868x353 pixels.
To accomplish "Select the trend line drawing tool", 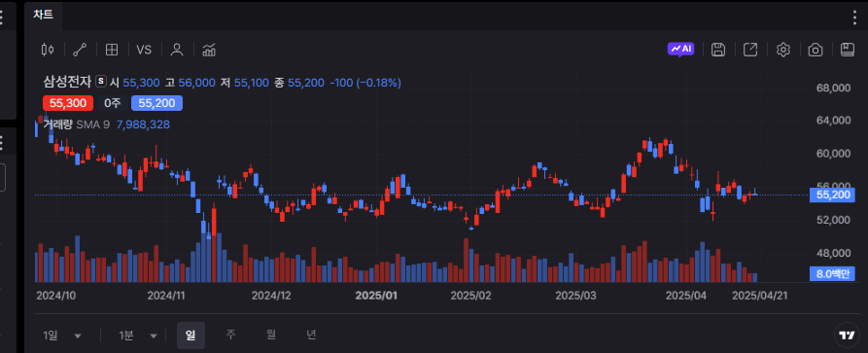I will (81, 50).
